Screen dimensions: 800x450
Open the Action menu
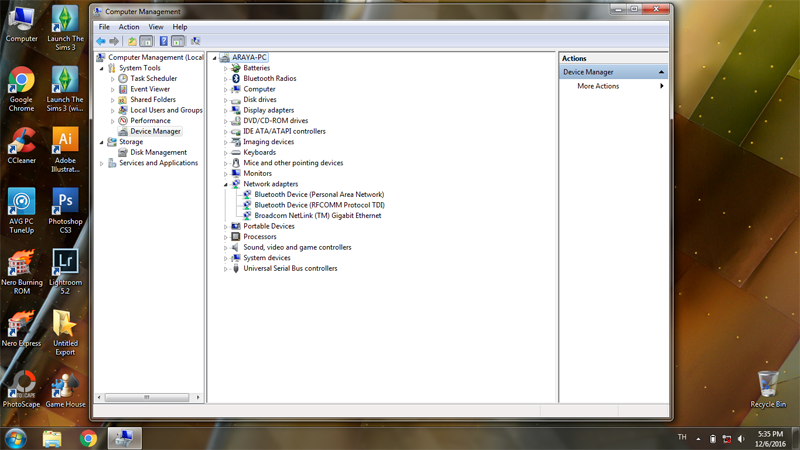pos(129,27)
